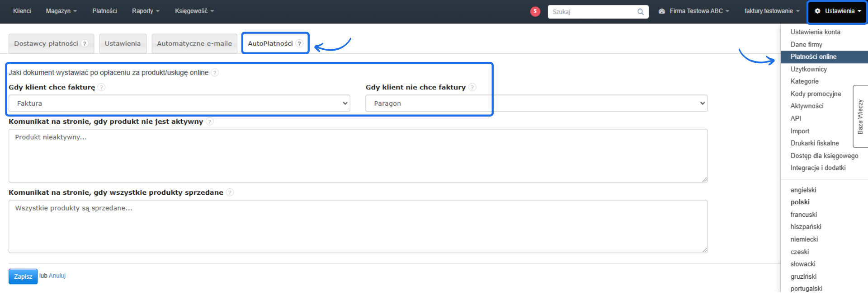Click help icon next to Gdy klient chce fakturę
This screenshot has height=295, width=868.
tap(102, 87)
